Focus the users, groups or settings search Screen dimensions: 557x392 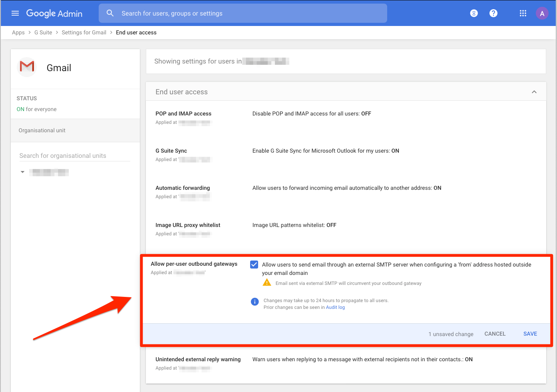(243, 13)
